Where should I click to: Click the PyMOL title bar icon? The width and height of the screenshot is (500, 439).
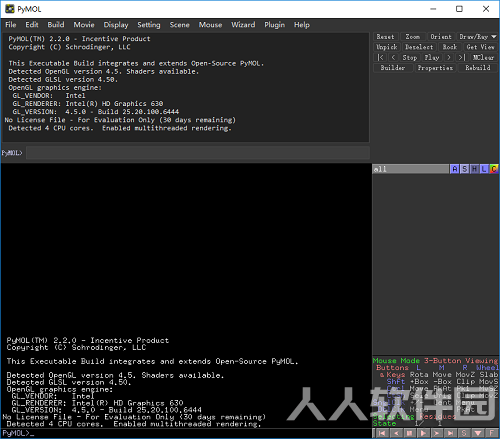pos(10,9)
